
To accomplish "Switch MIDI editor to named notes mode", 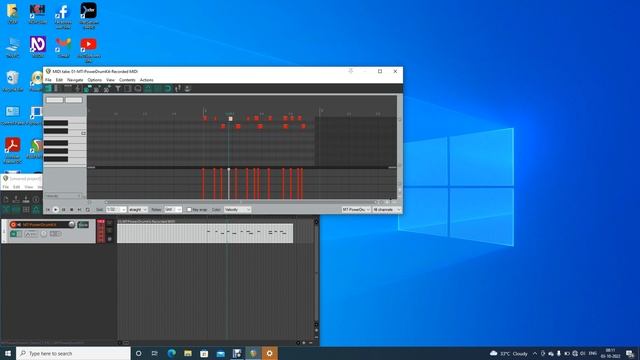I will click(x=56, y=89).
